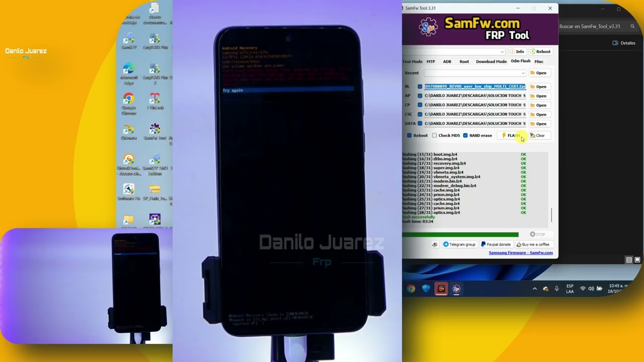The image size is (644, 362).
Task: Open Windows Security shield in the taskbar
Action: pos(426,289)
